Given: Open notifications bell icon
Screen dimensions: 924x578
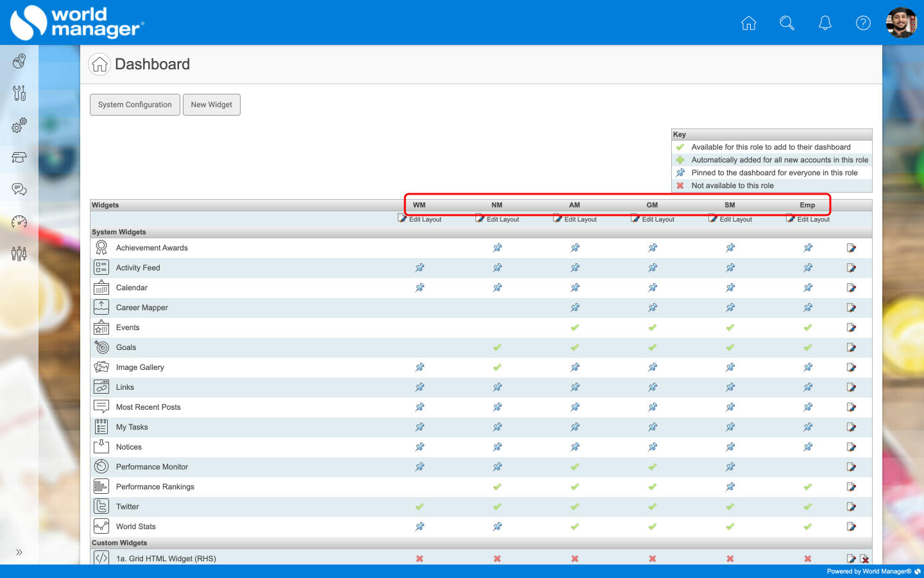Looking at the screenshot, I should point(825,23).
